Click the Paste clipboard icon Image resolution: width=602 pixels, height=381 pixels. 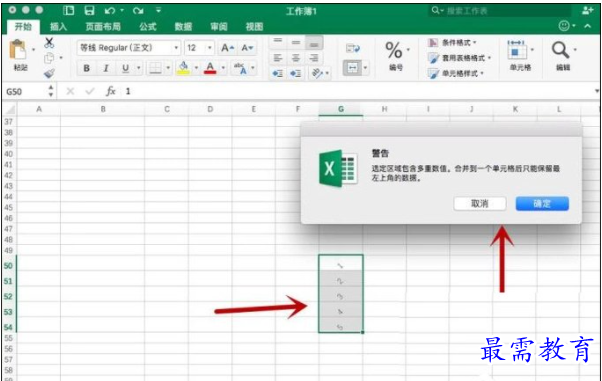pyautogui.click(x=18, y=50)
